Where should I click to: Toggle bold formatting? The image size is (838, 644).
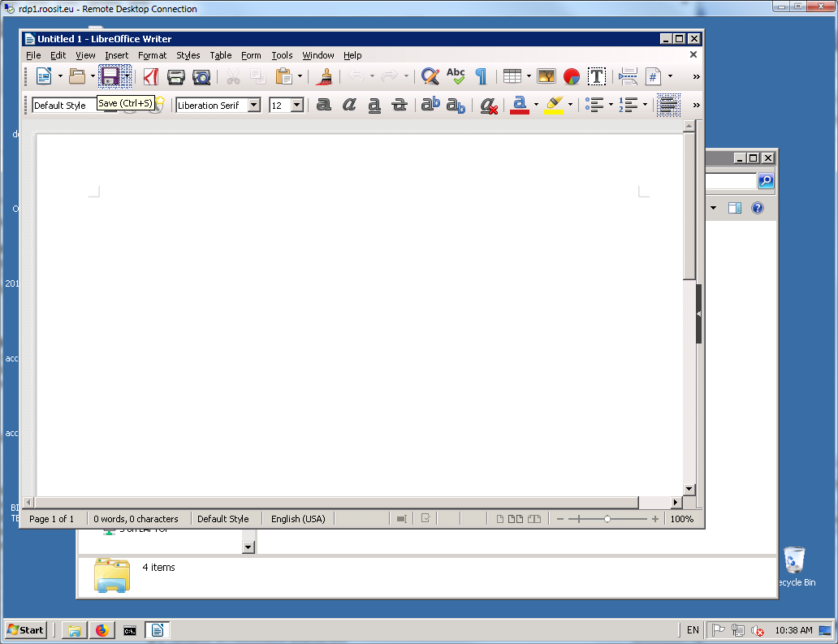coord(323,105)
